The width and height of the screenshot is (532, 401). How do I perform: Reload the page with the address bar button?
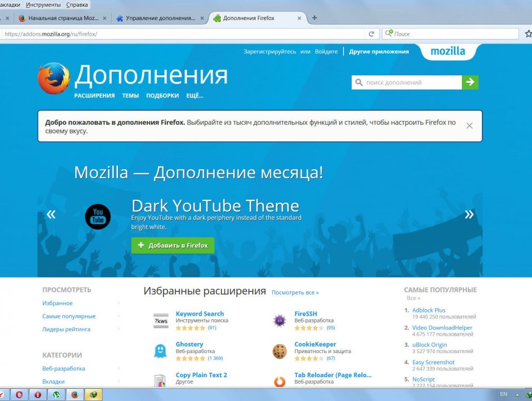pyautogui.click(x=371, y=34)
